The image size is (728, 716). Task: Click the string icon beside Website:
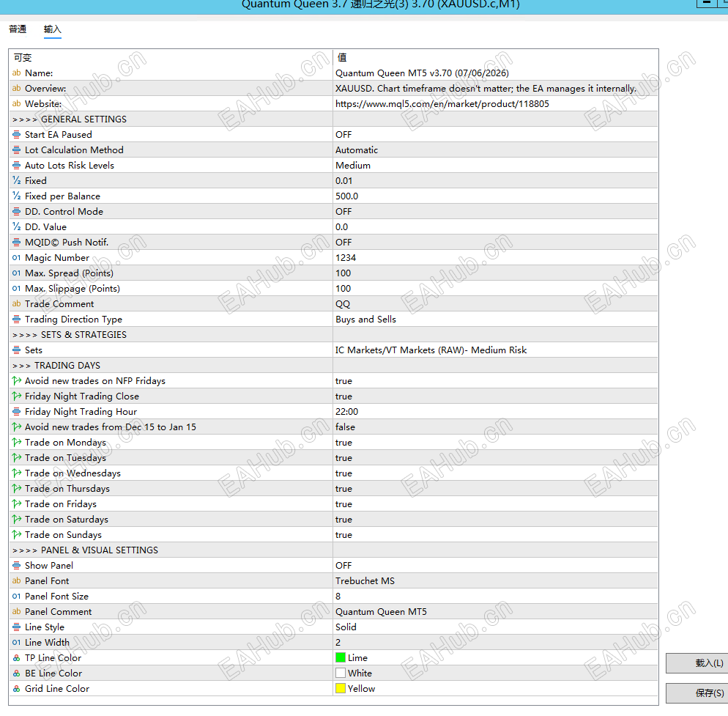coord(16,103)
